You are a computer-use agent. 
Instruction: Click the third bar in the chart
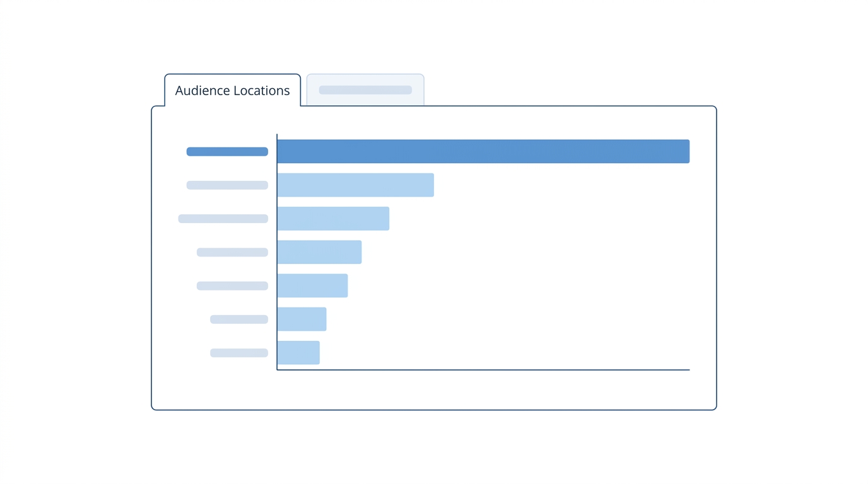coord(333,219)
